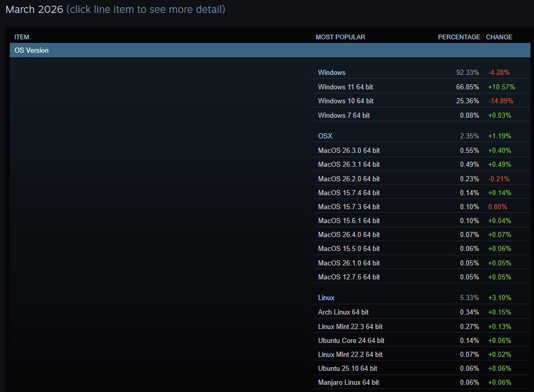Click the 0.34% Arch Linux percentage
The width and height of the screenshot is (534, 392).
(469, 312)
